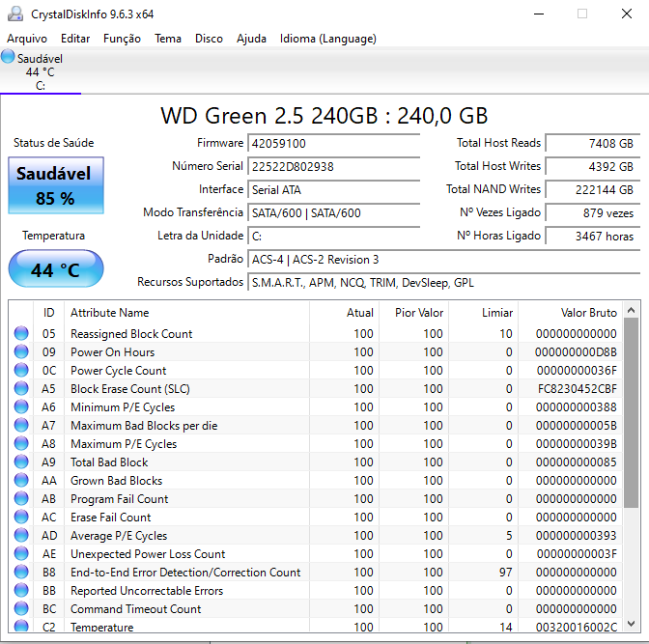Click the Firmware field 42059100
Image resolution: width=649 pixels, height=644 pixels.
(x=333, y=143)
